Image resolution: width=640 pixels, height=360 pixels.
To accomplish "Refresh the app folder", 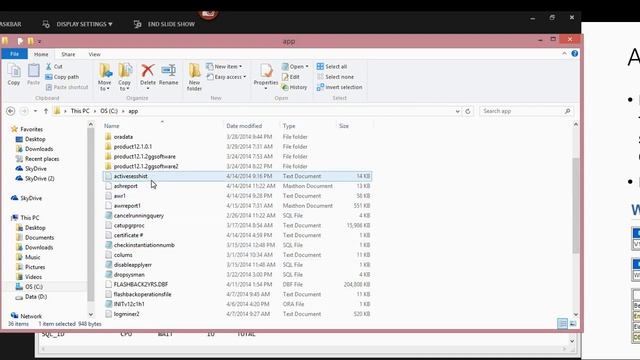I will click(468, 111).
